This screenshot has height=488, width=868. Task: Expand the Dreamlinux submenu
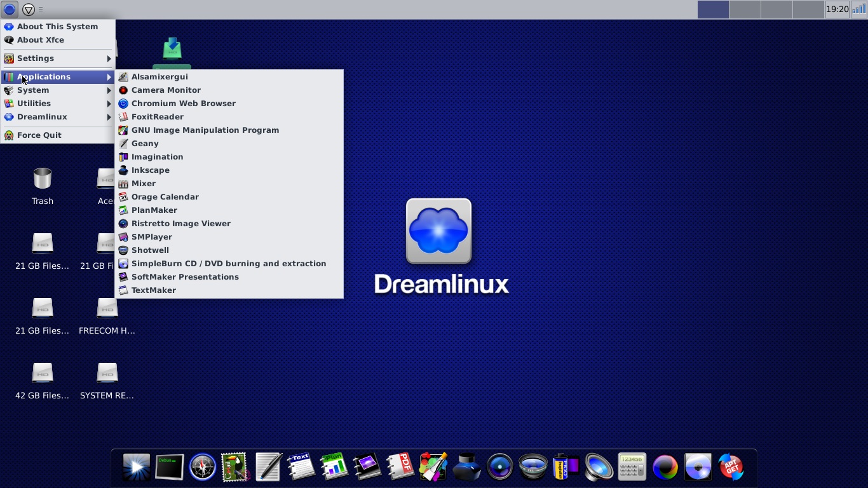(58, 117)
